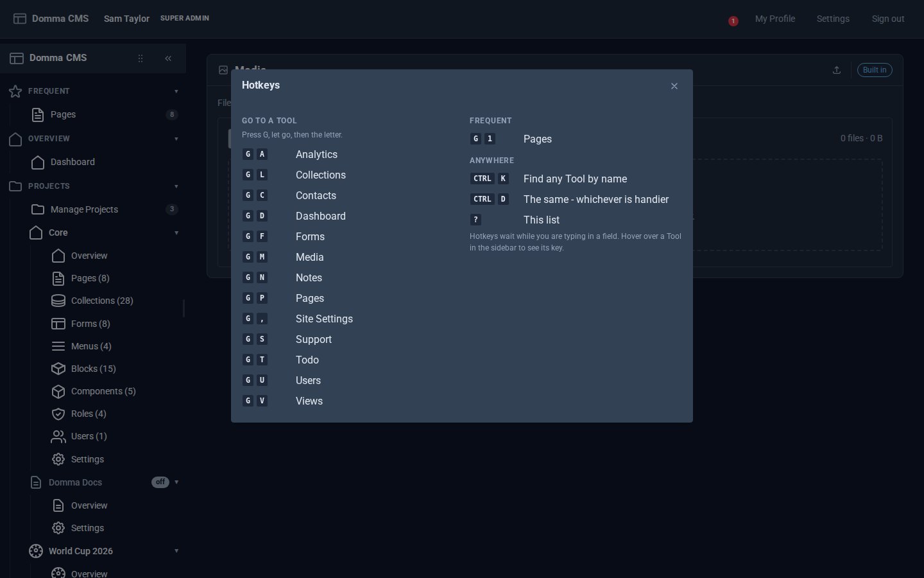This screenshot has width=924, height=578.
Task: Open Pages in the Frequent sidebar section
Action: 63,114
